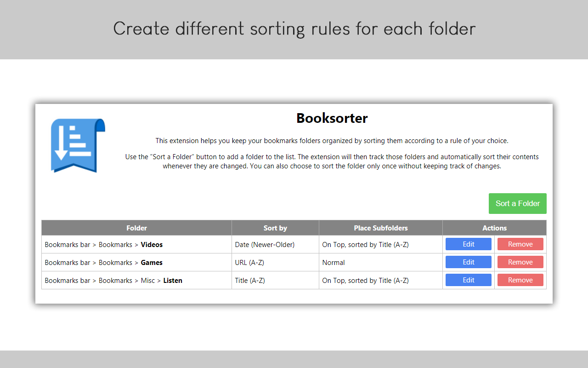Edit the Games folder sorting rule
588x368 pixels.
468,262
